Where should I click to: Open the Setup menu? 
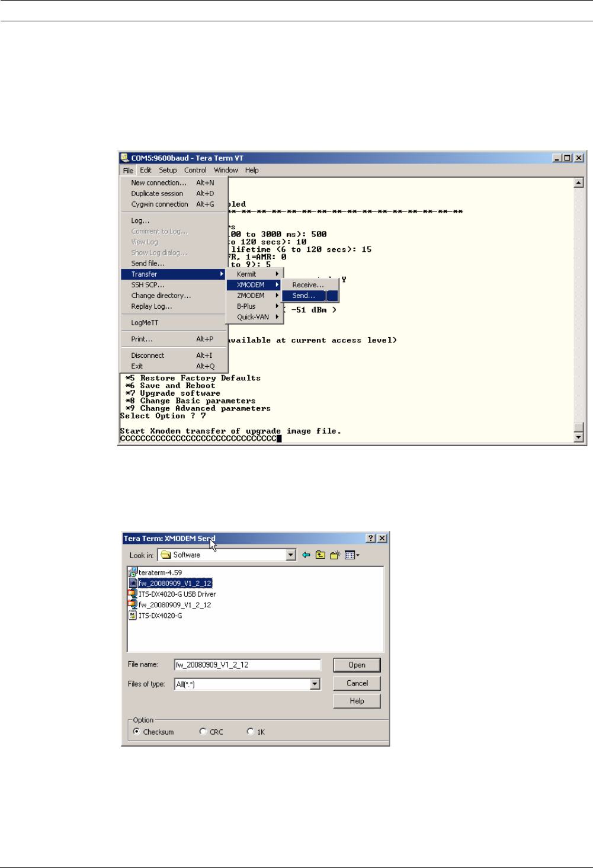click(168, 170)
